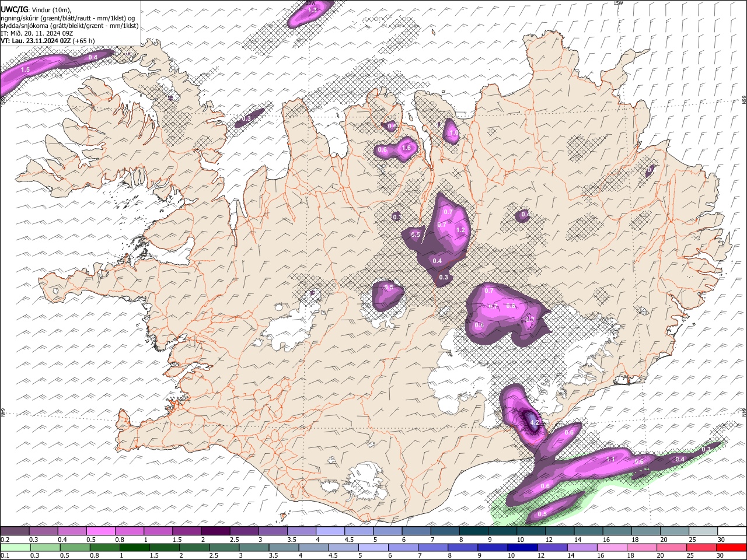Click the 1.3 value label in purple patch
The width and height of the screenshot is (747, 560).
pyautogui.click(x=312, y=10)
